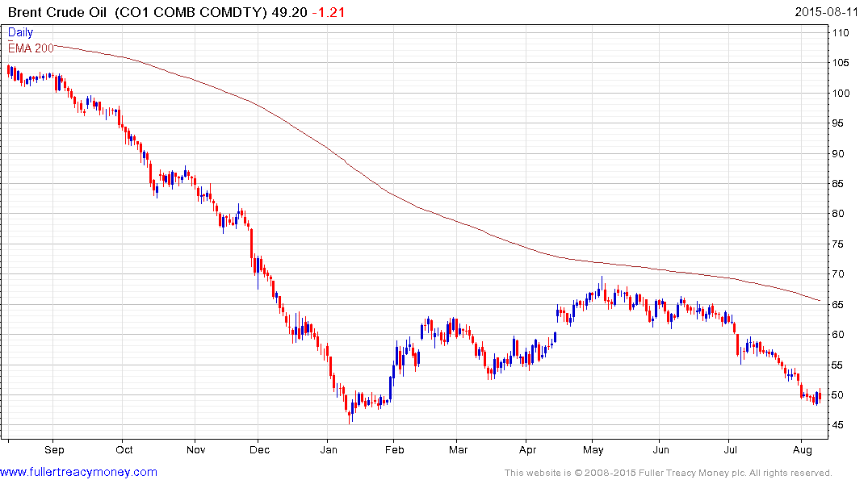Image resolution: width=868 pixels, height=484 pixels.
Task: Select the Aug month axis label
Action: 802,449
